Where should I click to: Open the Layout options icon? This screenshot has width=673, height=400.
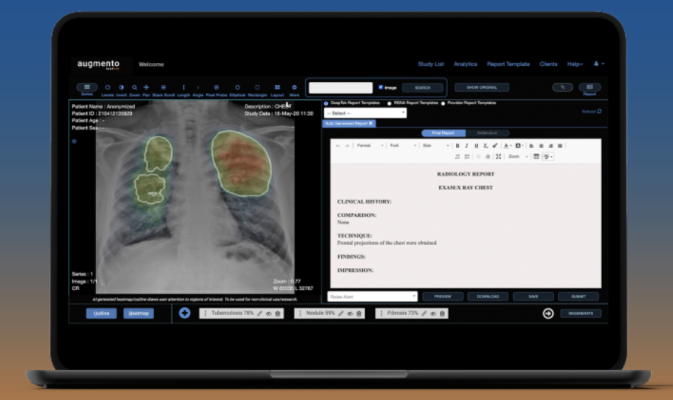(x=276, y=89)
